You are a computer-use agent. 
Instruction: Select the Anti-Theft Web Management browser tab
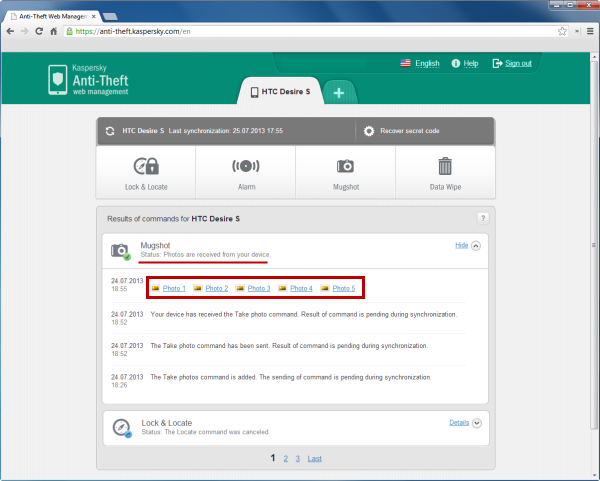click(x=53, y=16)
